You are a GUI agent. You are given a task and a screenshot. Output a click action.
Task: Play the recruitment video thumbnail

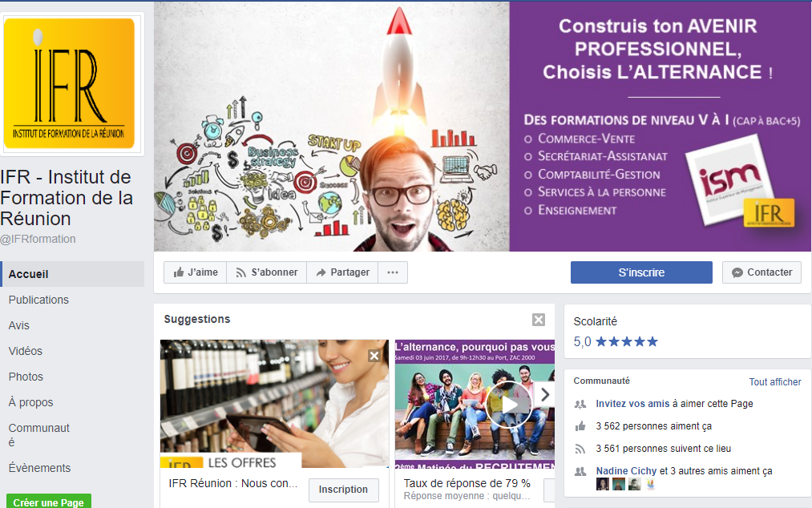(508, 405)
